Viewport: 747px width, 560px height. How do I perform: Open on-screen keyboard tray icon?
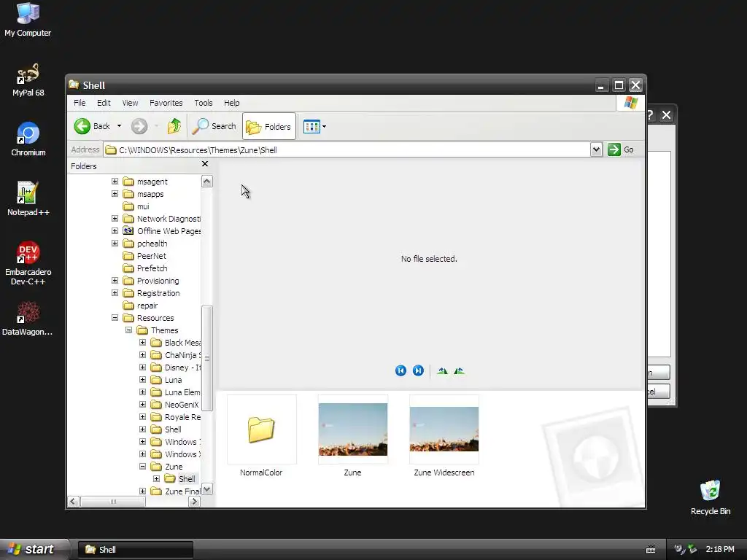point(650,550)
